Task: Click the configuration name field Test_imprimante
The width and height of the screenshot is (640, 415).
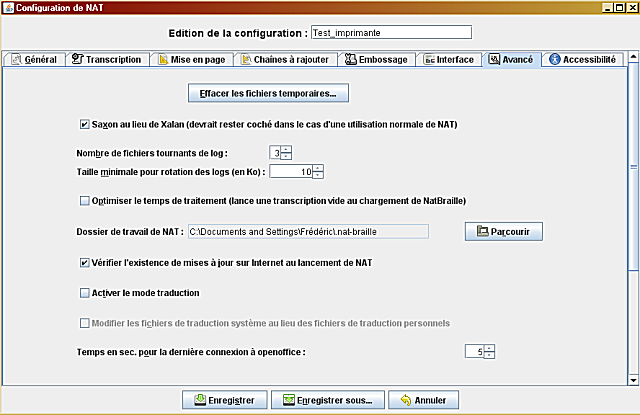Action: tap(391, 33)
